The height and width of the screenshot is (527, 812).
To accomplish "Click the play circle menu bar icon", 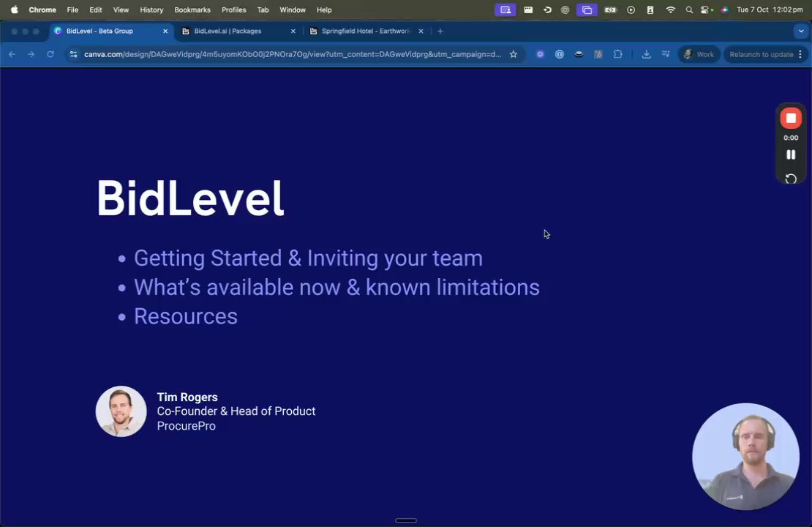I will click(x=631, y=10).
